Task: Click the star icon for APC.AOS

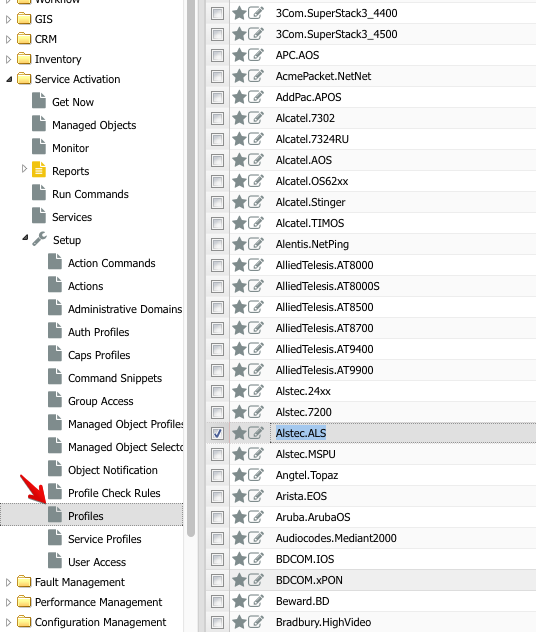Action: coord(239,55)
